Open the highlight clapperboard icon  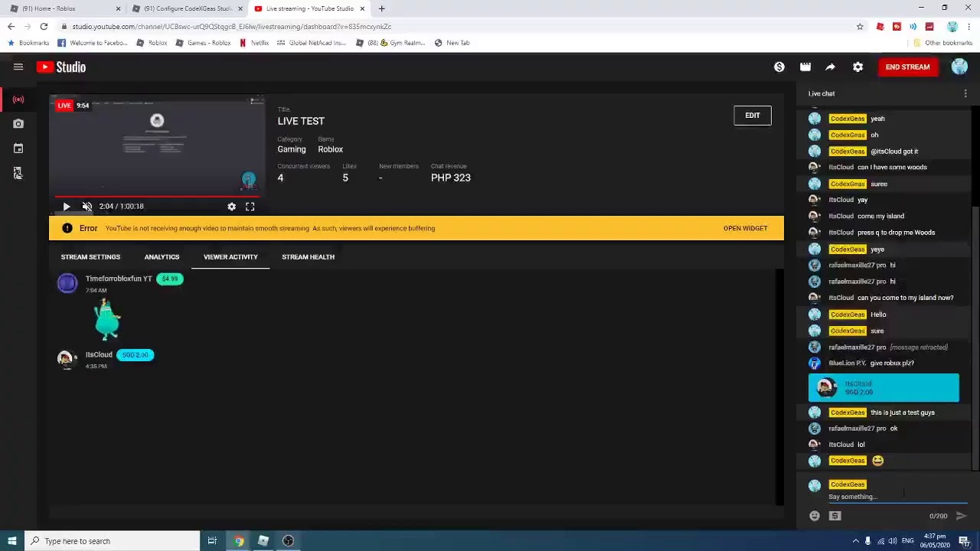pos(805,67)
